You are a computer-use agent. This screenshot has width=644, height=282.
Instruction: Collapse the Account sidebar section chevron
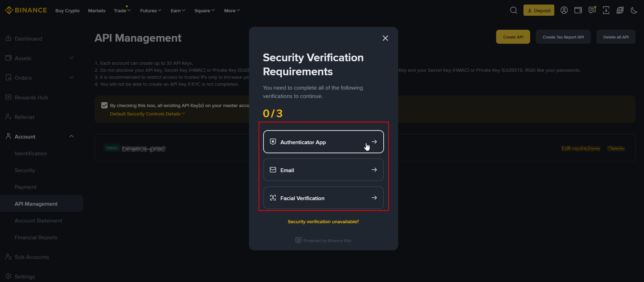click(71, 136)
